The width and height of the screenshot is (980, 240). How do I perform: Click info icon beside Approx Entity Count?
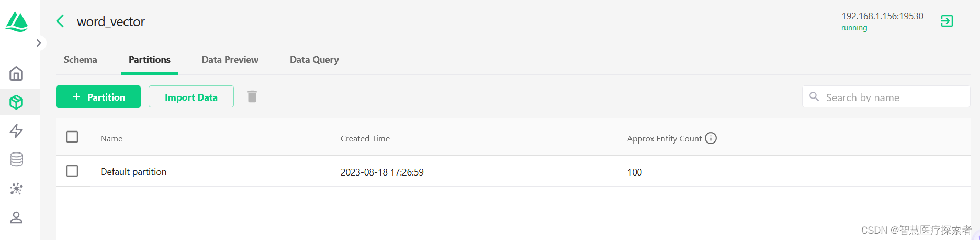711,138
